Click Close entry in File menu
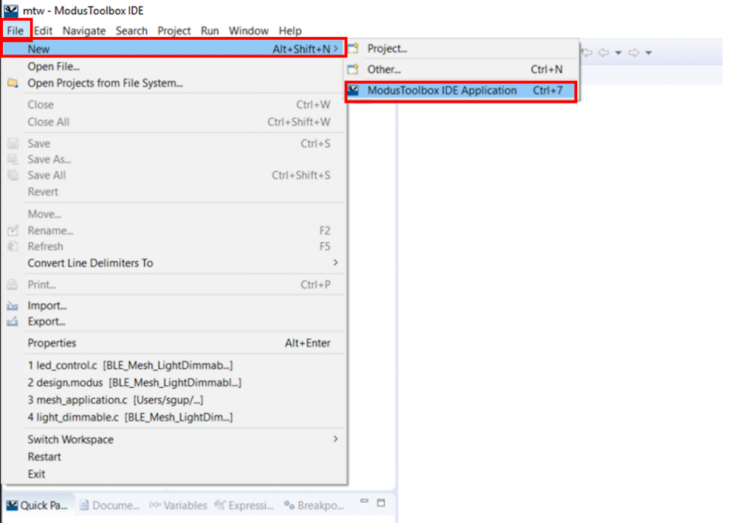 click(x=174, y=105)
